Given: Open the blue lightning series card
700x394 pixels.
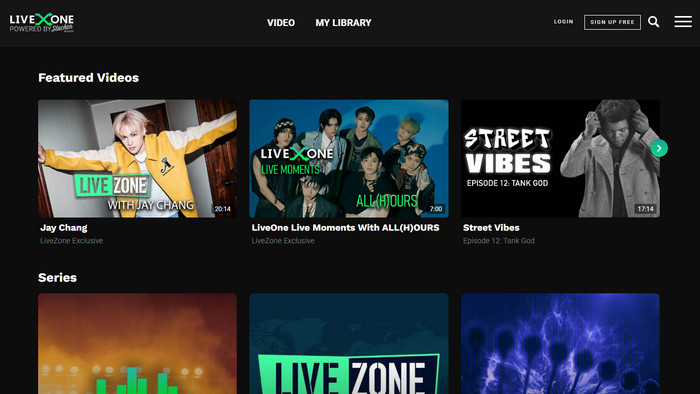Looking at the screenshot, I should click(x=560, y=344).
